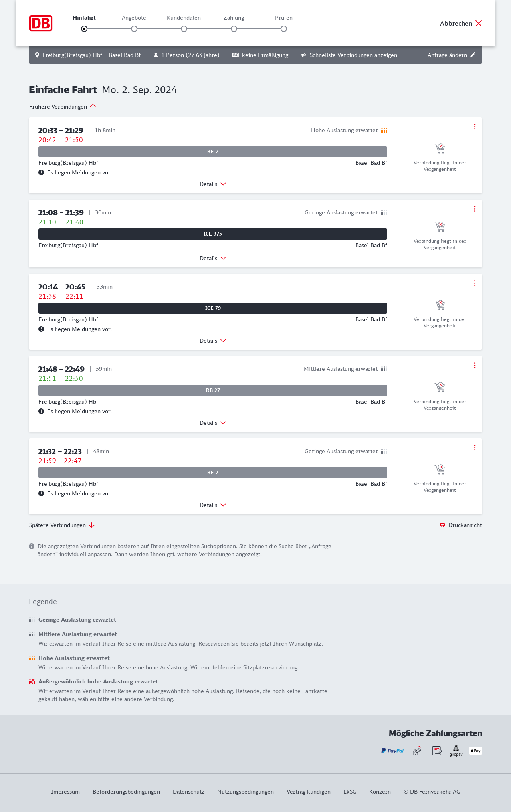
Task: Expand Details for the ICE 375 connection
Action: pyautogui.click(x=213, y=258)
